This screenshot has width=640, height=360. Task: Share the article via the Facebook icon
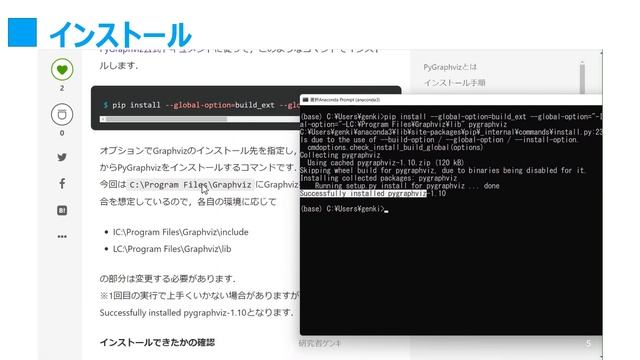pyautogui.click(x=62, y=183)
